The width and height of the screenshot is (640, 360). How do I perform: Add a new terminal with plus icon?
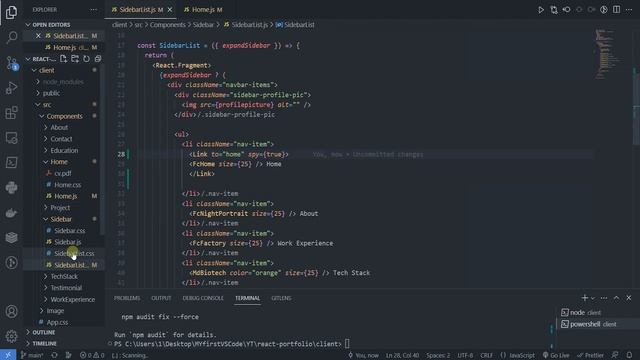[x=584, y=298]
